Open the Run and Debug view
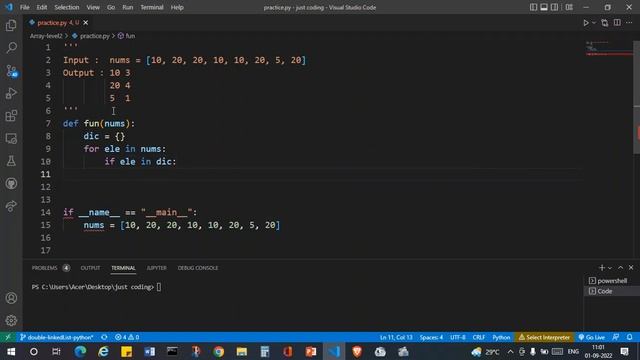Image resolution: width=640 pixels, height=360 pixels. tap(11, 93)
